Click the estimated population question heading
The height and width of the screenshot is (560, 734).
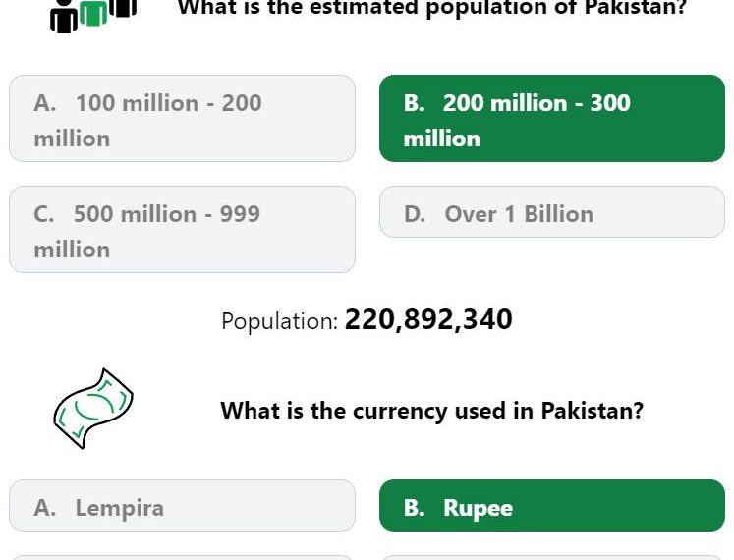[431, 9]
